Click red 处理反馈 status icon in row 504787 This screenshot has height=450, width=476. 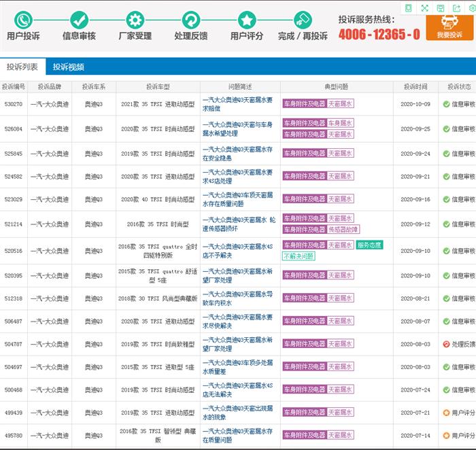click(446, 344)
